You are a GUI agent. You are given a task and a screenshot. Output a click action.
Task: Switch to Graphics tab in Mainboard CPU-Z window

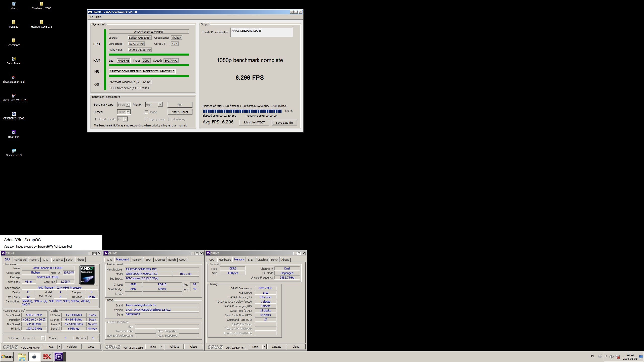pyautogui.click(x=160, y=260)
